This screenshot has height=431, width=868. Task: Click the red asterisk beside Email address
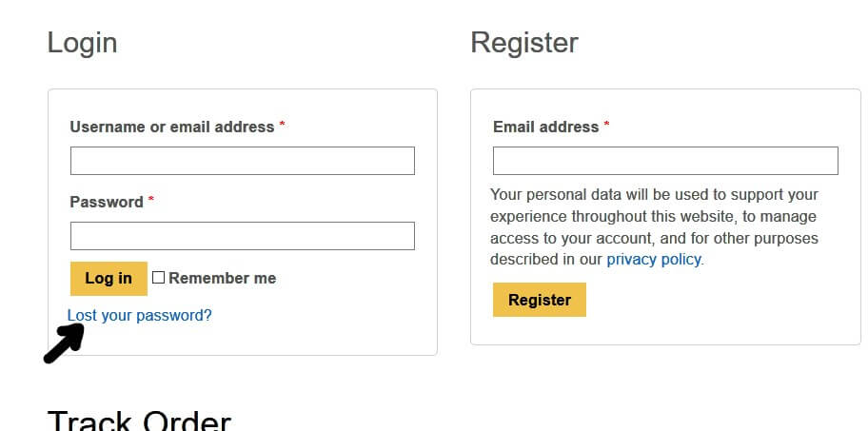(607, 125)
